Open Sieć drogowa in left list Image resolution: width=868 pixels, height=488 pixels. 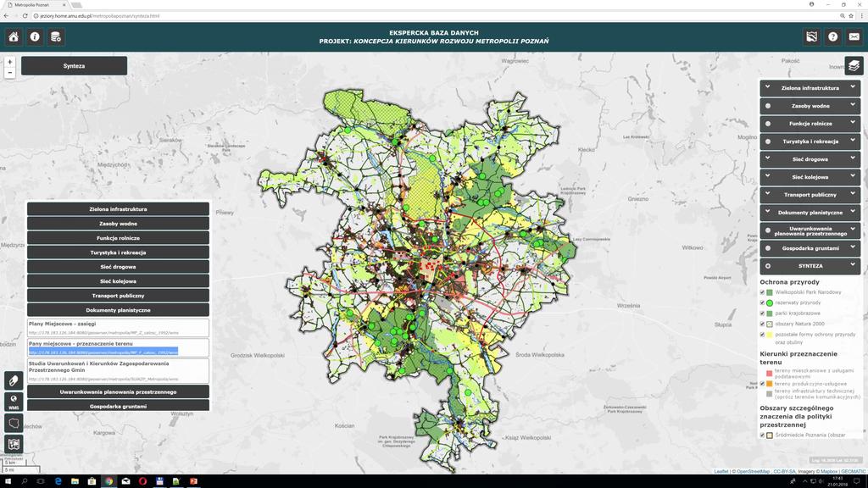click(118, 267)
